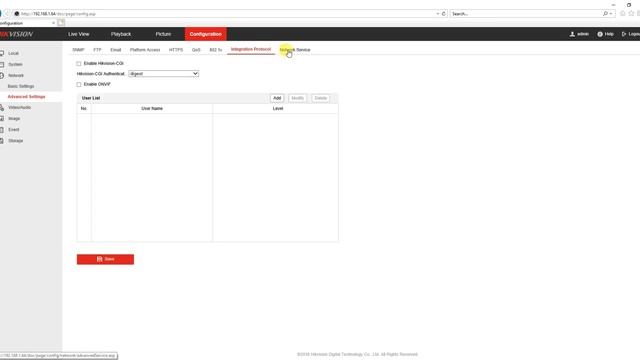This screenshot has height=360, width=640.
Task: Switch to the Platform Access tab
Action: 145,50
